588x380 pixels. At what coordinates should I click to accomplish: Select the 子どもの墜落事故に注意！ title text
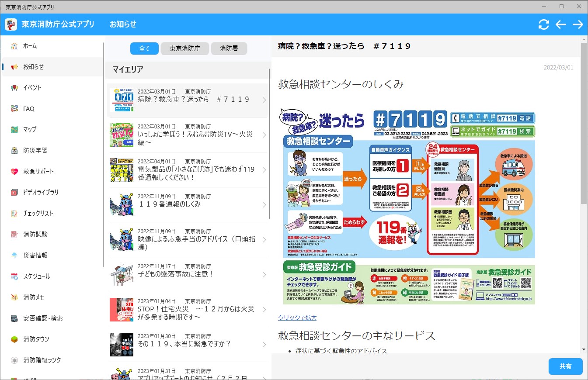point(176,274)
